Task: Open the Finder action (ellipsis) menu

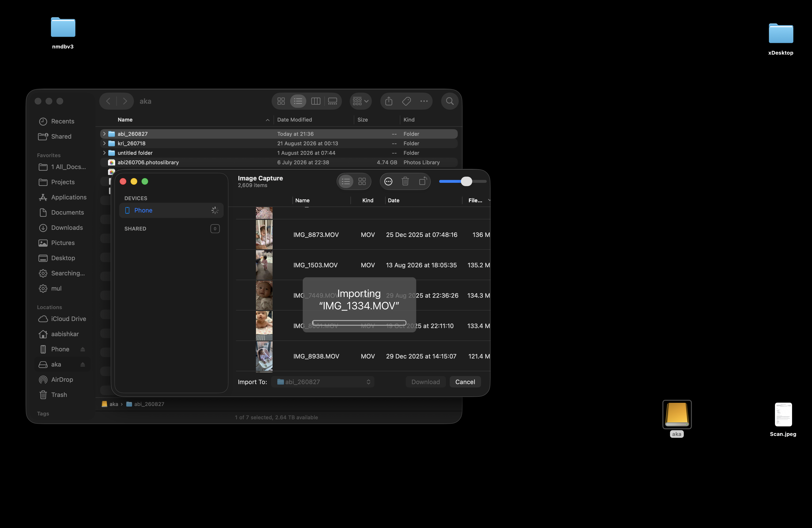Action: [424, 101]
